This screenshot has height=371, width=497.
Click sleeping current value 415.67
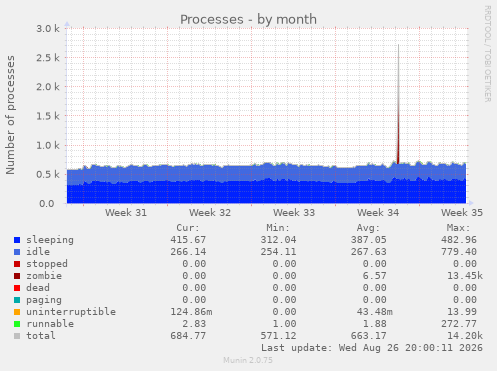(188, 240)
